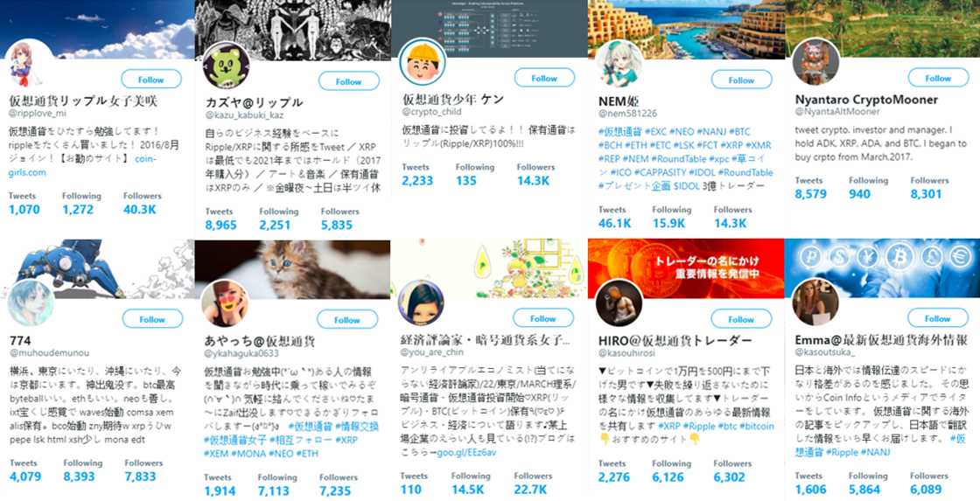980x501 pixels.
Task: Follow the @you_are_chin account
Action: (x=543, y=318)
